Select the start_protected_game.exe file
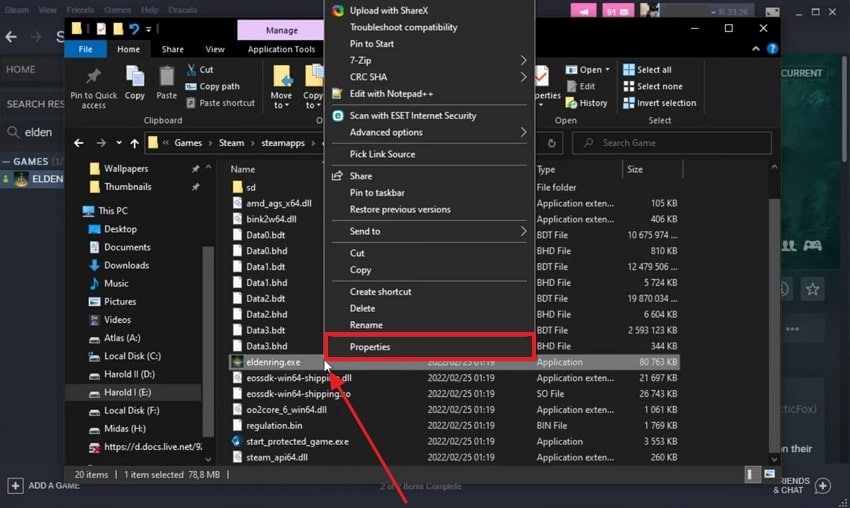 pos(297,441)
